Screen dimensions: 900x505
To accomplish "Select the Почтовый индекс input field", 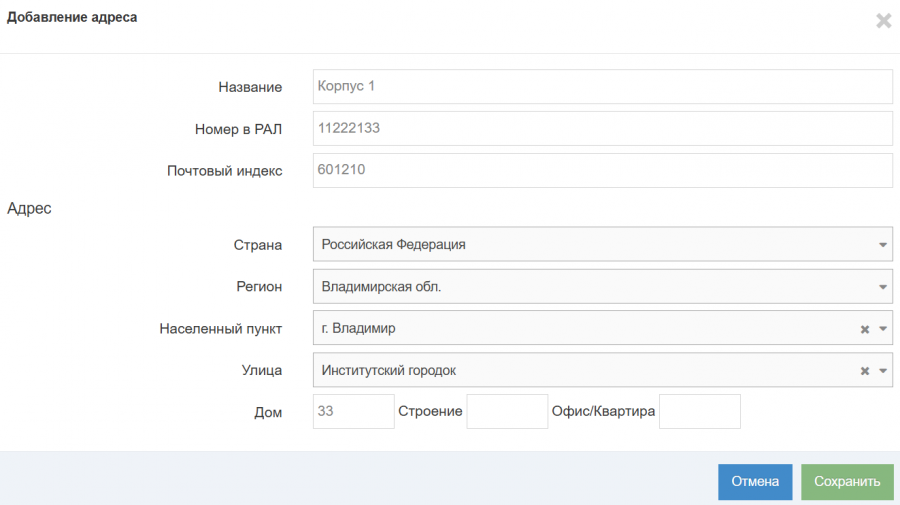I will tap(602, 171).
